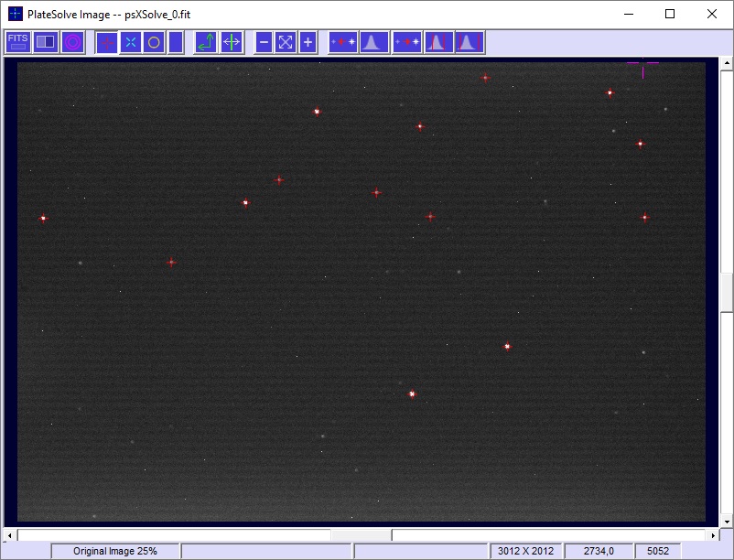Click the second red-star stretch icon

pos(406,42)
